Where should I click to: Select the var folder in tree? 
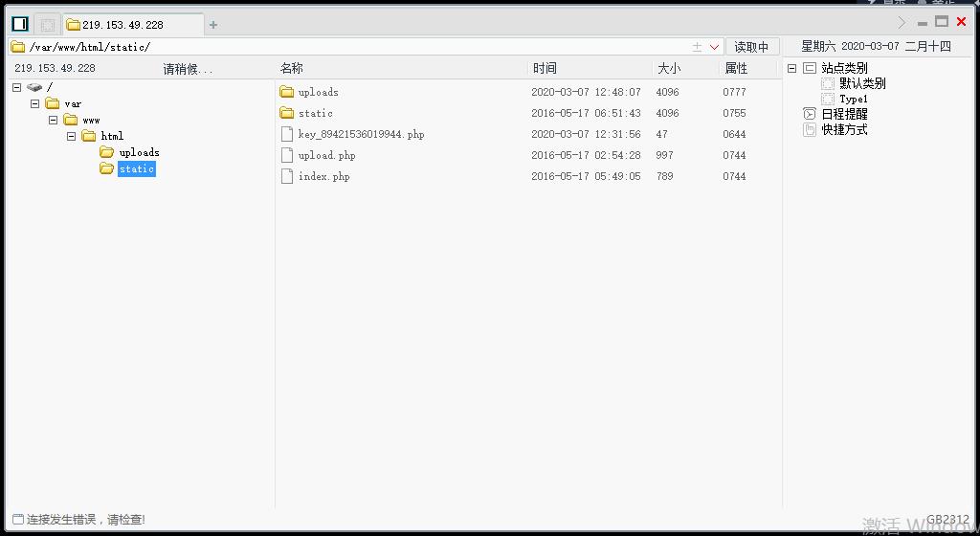point(73,103)
